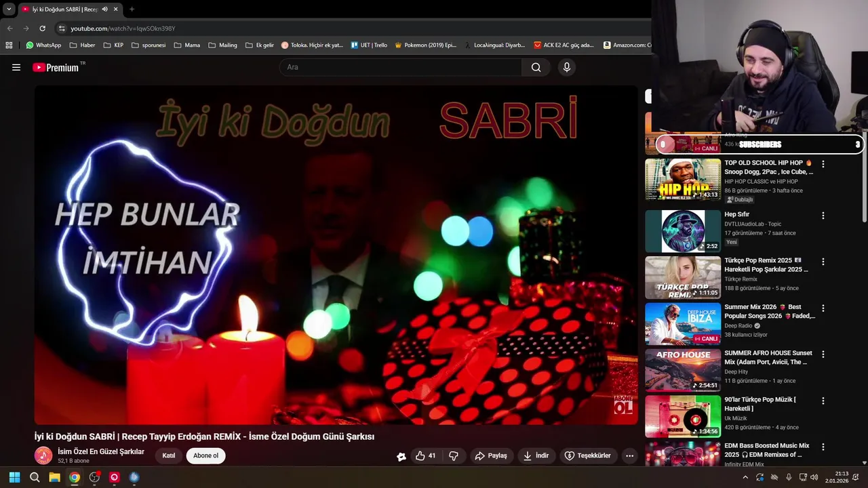Viewport: 868px width, 488px height.
Task: Open the Afro House Sunset Mix thumbnail
Action: coord(683,370)
